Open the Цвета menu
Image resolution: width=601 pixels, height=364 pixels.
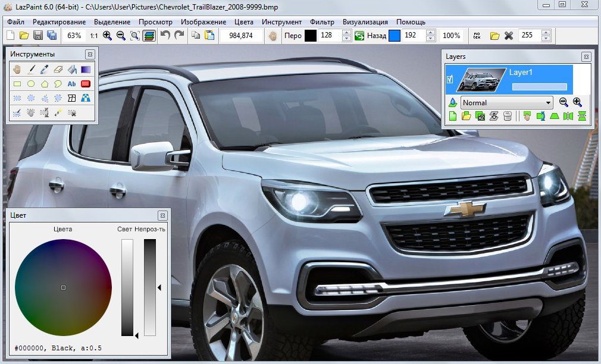coord(244,22)
